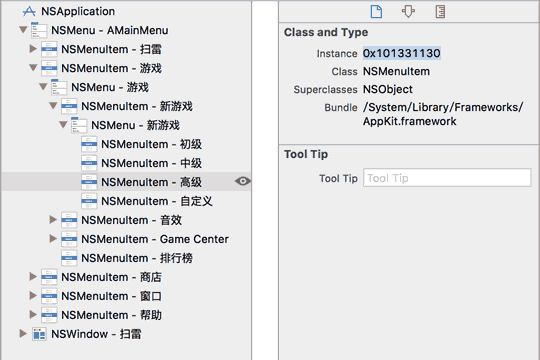Collapse the NSMenuItem - 游戏 node
Viewport: 540px width, 360px height.
pos(33,68)
